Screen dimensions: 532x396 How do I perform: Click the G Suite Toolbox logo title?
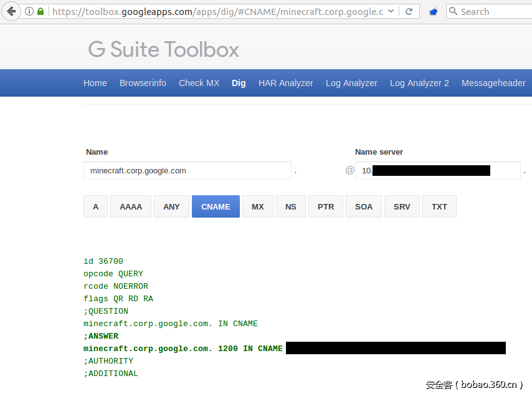pyautogui.click(x=163, y=49)
